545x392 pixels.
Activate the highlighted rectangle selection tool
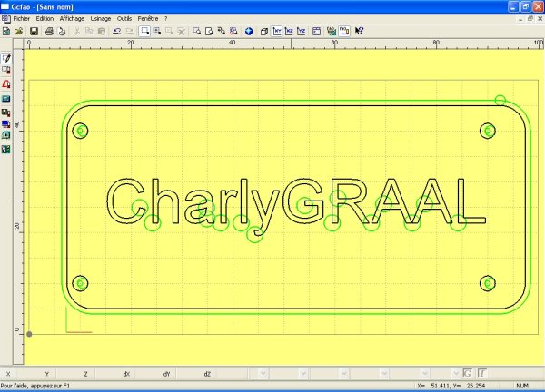pyautogui.click(x=144, y=31)
